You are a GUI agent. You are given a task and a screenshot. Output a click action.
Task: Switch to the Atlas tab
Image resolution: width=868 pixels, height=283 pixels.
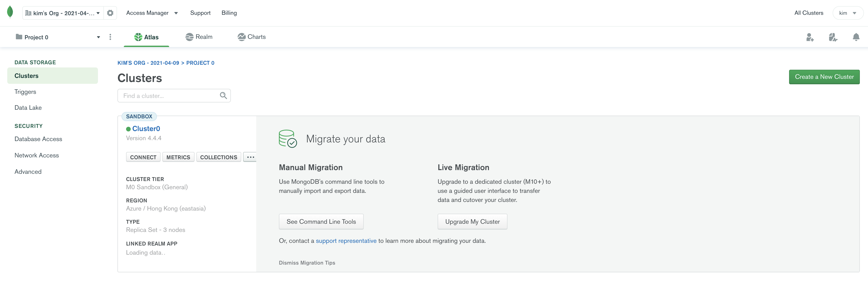tap(146, 37)
